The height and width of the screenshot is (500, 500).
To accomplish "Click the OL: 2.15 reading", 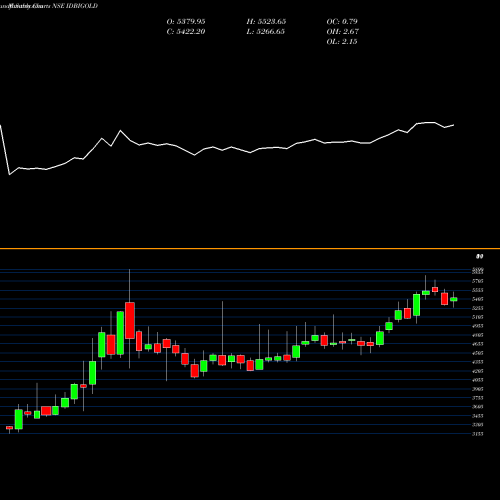I will 342,42.
